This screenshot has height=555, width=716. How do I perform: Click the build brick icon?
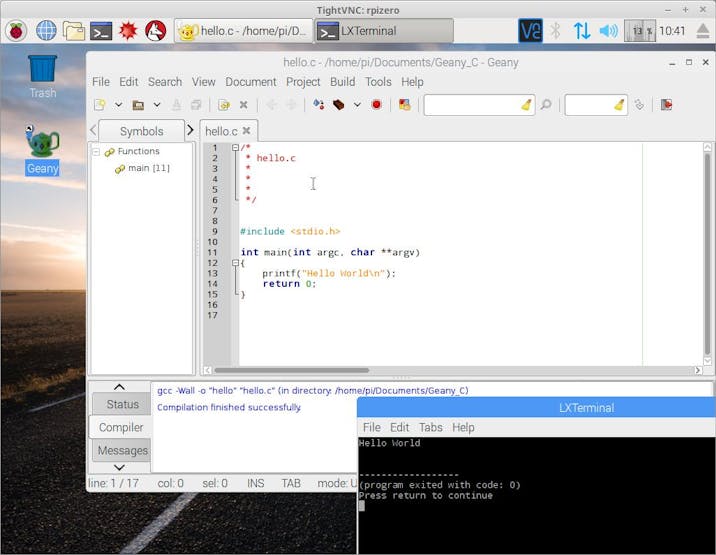tap(339, 104)
